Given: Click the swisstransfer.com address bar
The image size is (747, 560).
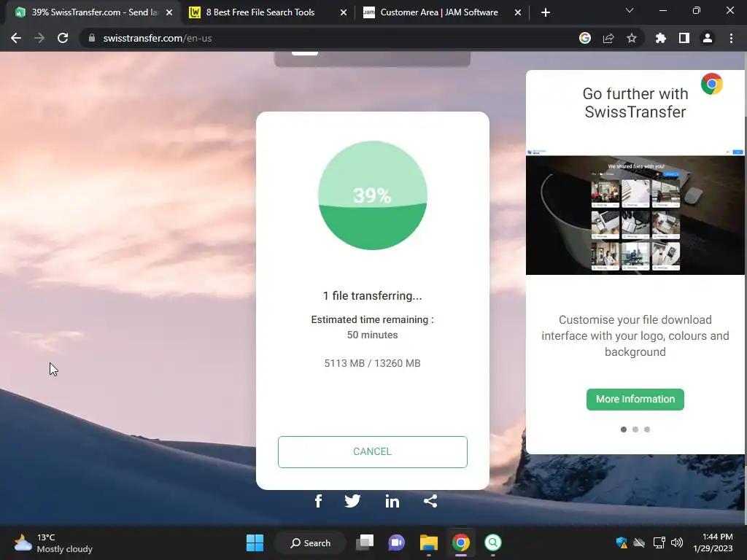Looking at the screenshot, I should tap(329, 38).
